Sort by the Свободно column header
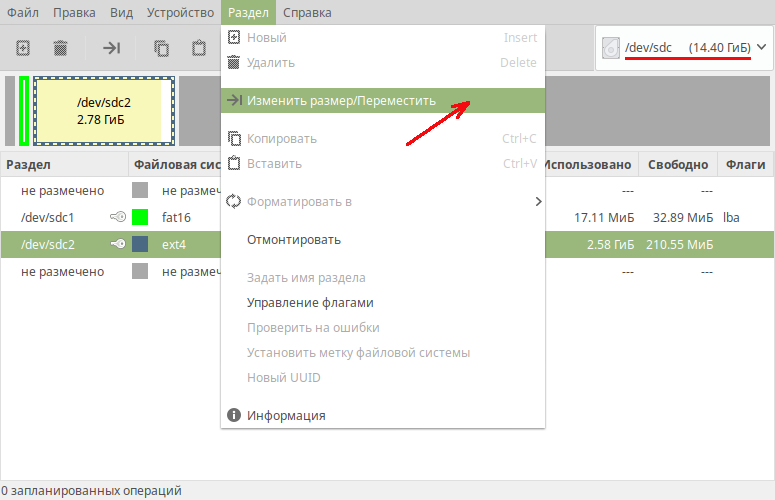Image resolution: width=775 pixels, height=500 pixels. click(678, 165)
